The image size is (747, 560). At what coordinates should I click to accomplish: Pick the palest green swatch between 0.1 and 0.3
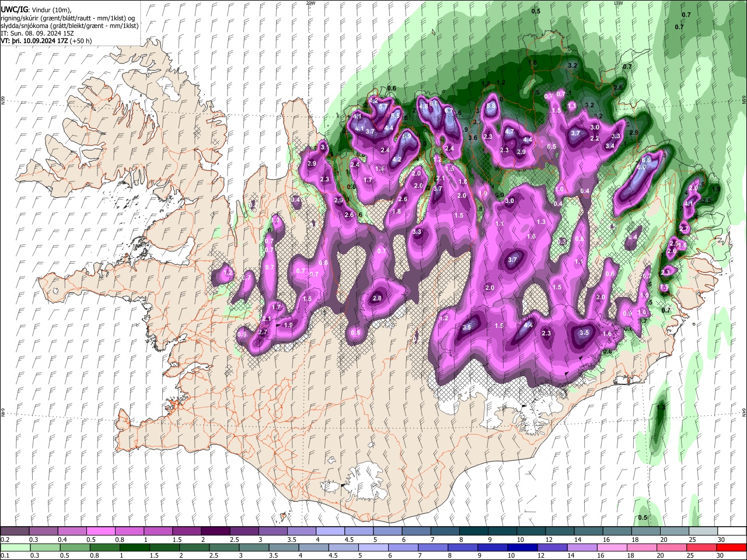pyautogui.click(x=15, y=547)
